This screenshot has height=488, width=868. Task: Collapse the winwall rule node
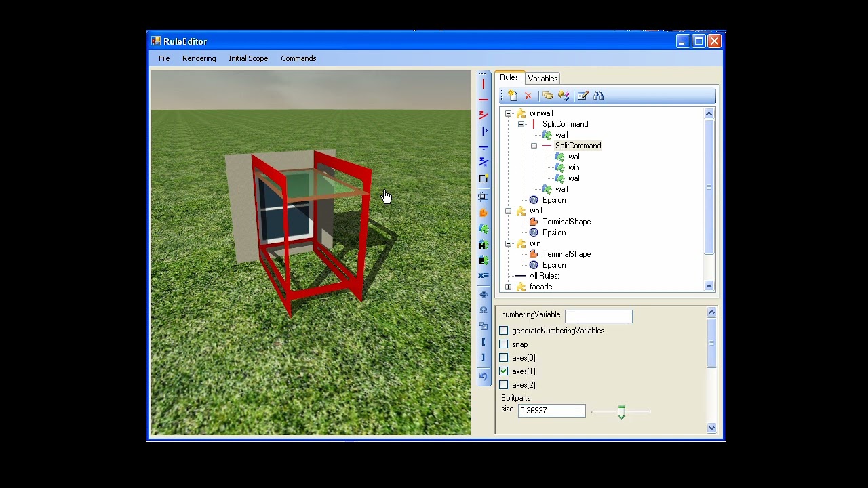508,113
